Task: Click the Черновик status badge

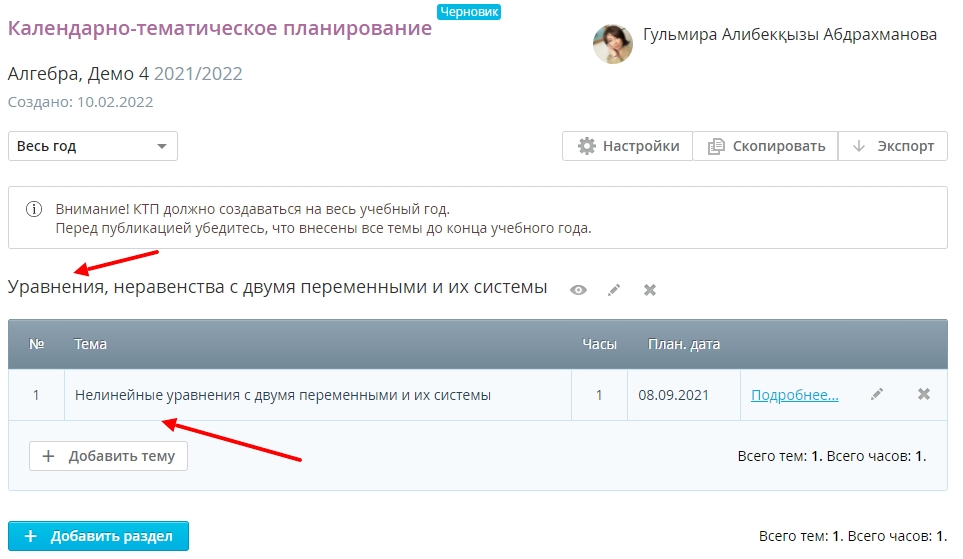Action: [469, 12]
